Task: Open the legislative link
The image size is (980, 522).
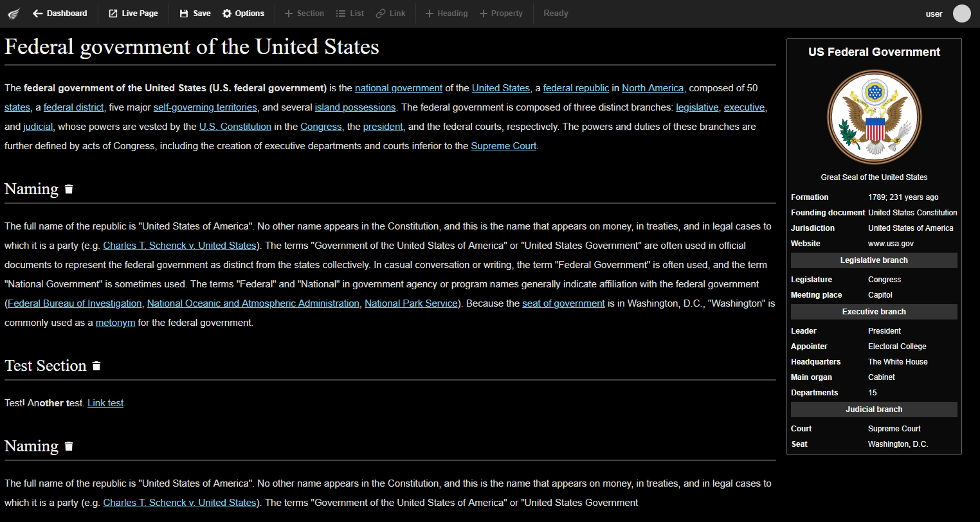Action: pyautogui.click(x=697, y=107)
